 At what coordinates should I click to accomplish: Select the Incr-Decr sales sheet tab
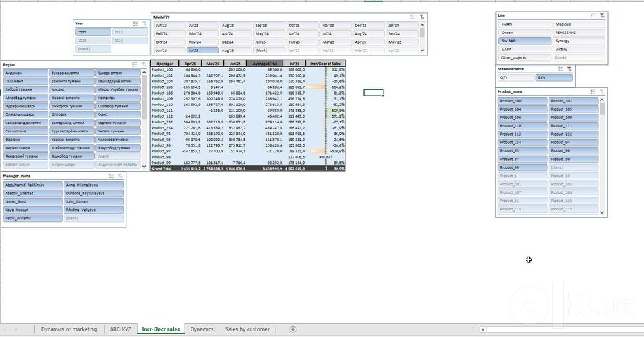tap(160, 329)
